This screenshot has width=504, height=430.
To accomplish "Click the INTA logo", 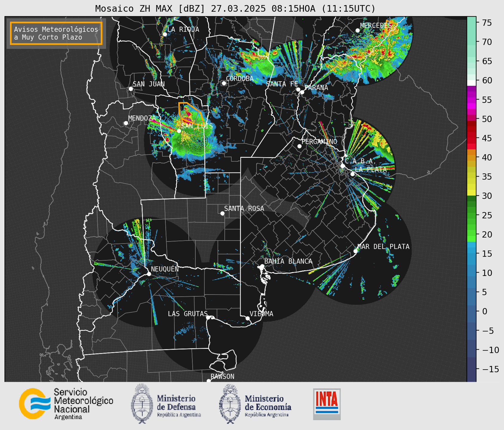I will tap(327, 404).
